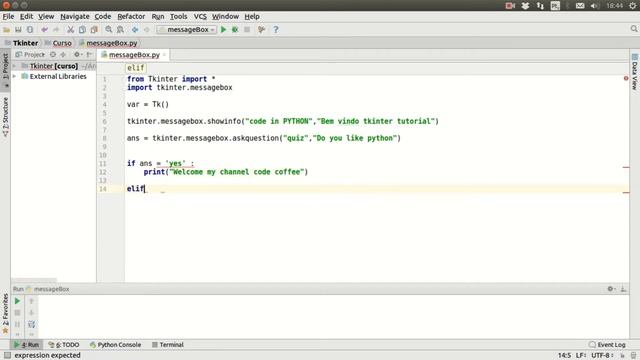Paste with the toolbar clipboard icon
Screen dimensions: 640x360
point(94,30)
